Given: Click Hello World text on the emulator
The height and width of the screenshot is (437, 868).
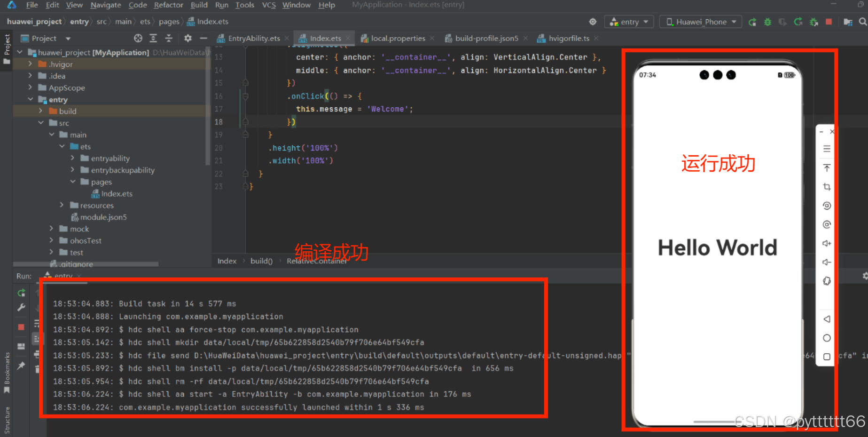Looking at the screenshot, I should (717, 247).
